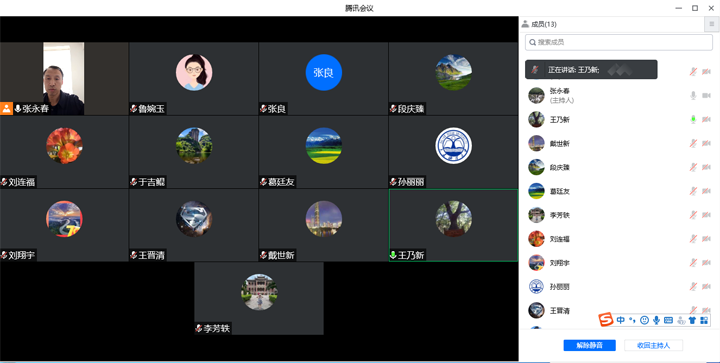Click 王晋清 name in the members list
Viewport: 720px width, 363px height.
coord(560,311)
